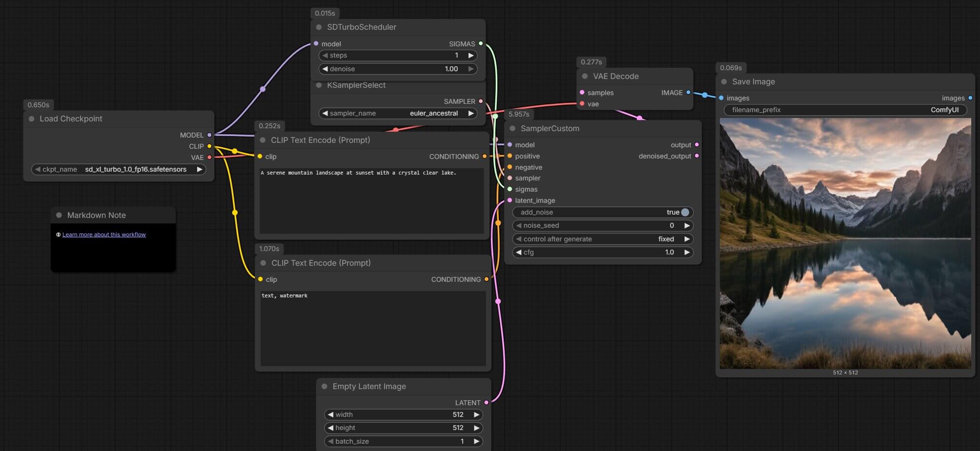Click the VAE output socket on Load Checkpoint
The width and height of the screenshot is (980, 451).
(x=209, y=157)
